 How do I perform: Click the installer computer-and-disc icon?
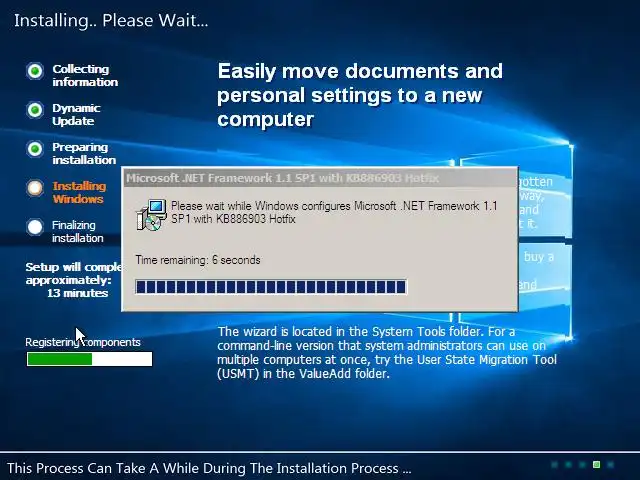[151, 215]
